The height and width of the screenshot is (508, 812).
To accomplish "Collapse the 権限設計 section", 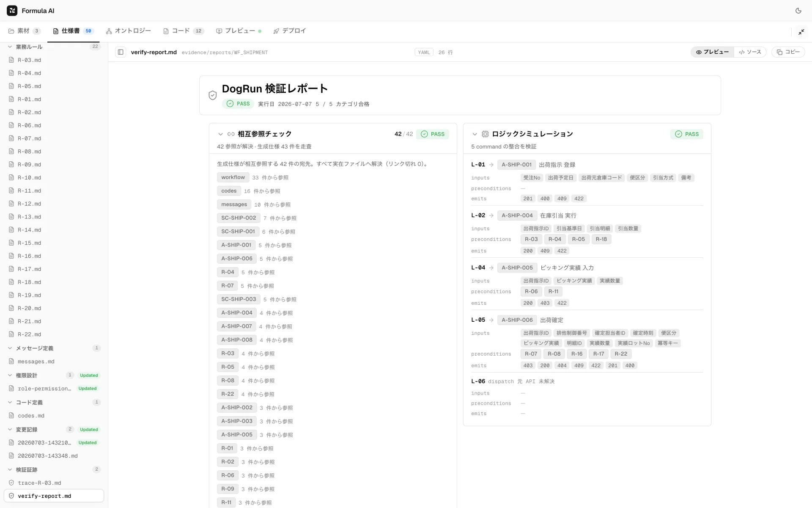I will click(x=10, y=375).
